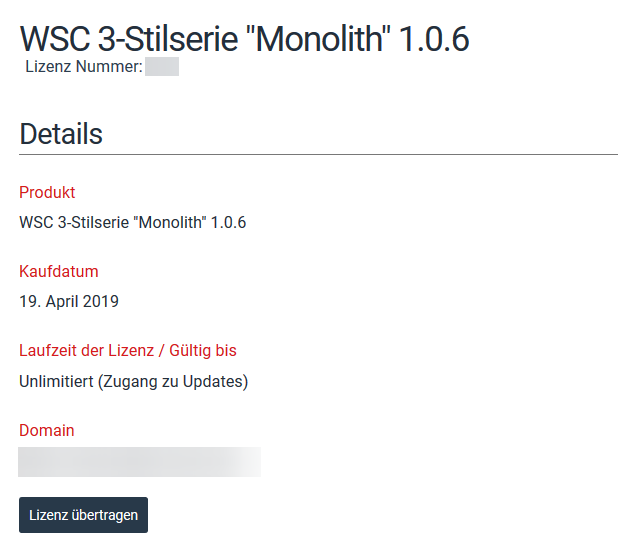Click the red "Produkt" label
Viewport: 618px width, 556px height.
(x=47, y=192)
